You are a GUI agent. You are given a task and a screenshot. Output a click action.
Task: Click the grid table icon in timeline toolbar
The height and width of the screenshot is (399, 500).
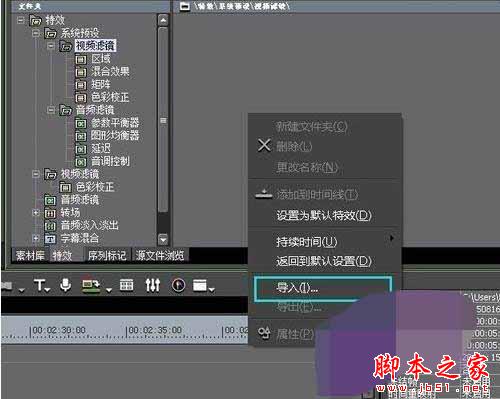pyautogui.click(x=127, y=285)
